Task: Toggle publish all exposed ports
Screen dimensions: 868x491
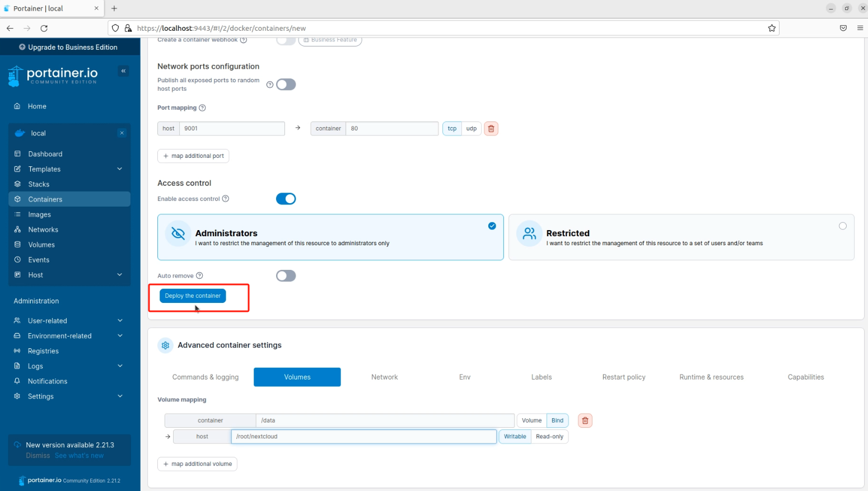Action: (286, 85)
